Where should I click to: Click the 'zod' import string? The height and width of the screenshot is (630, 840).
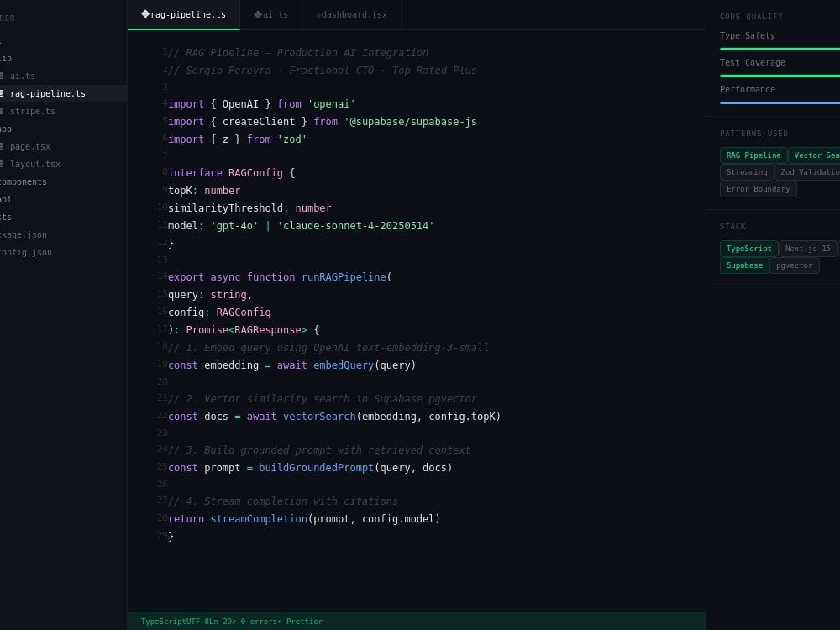[292, 139]
